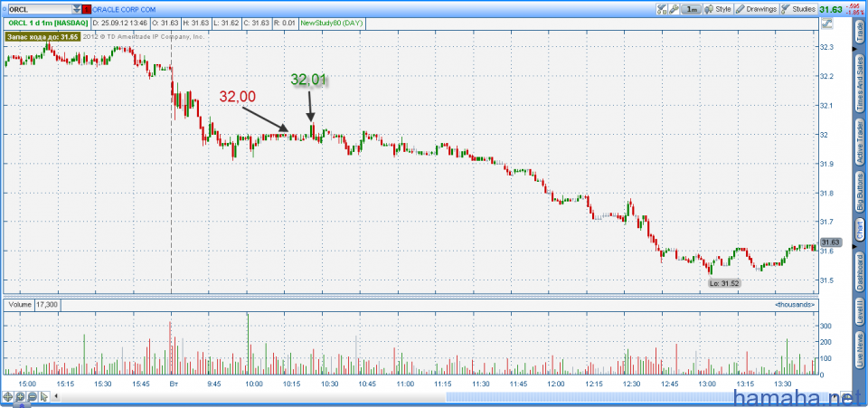The height and width of the screenshot is (408, 868).
Task: Open the study/strategy quick-edit icon beside the wrench
Action: (x=662, y=9)
